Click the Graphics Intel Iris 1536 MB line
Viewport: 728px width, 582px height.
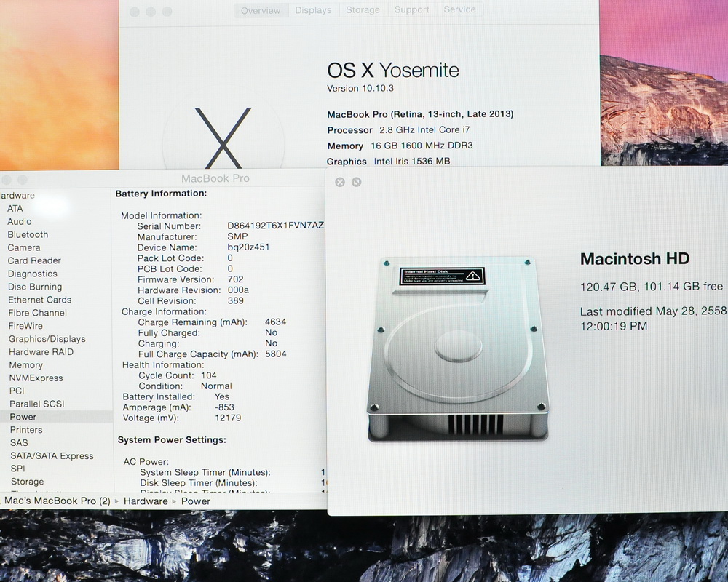(388, 161)
